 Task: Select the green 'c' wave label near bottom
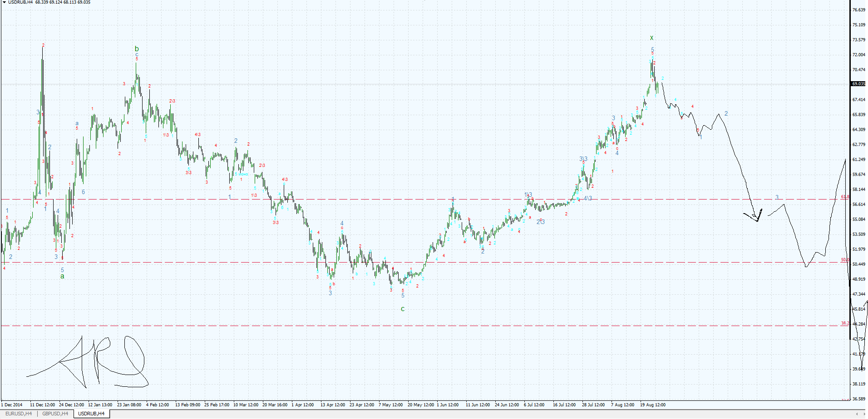point(403,309)
